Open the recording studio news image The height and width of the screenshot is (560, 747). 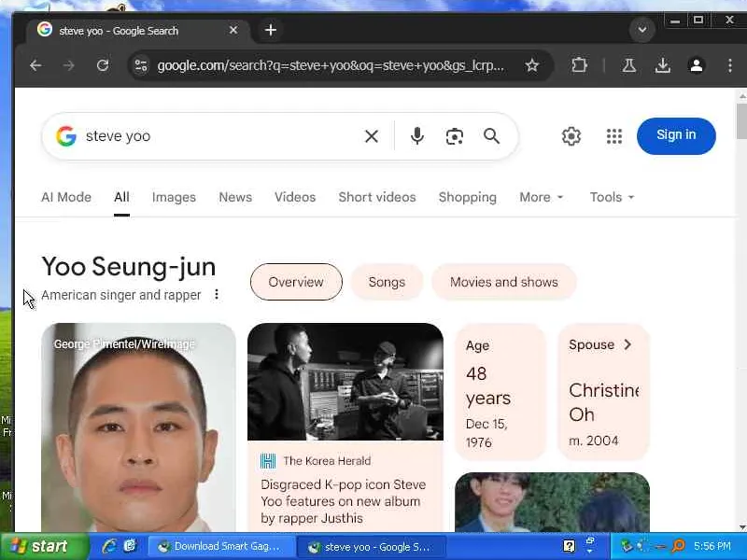[x=345, y=382]
